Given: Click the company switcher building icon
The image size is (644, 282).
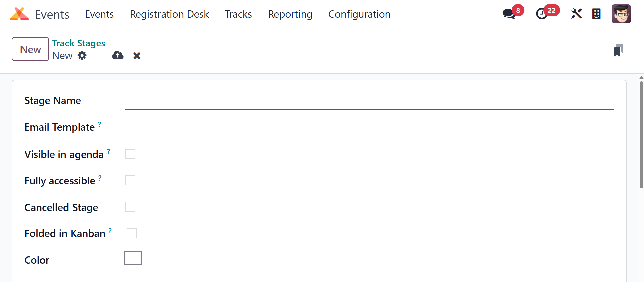Looking at the screenshot, I should pyautogui.click(x=596, y=14).
